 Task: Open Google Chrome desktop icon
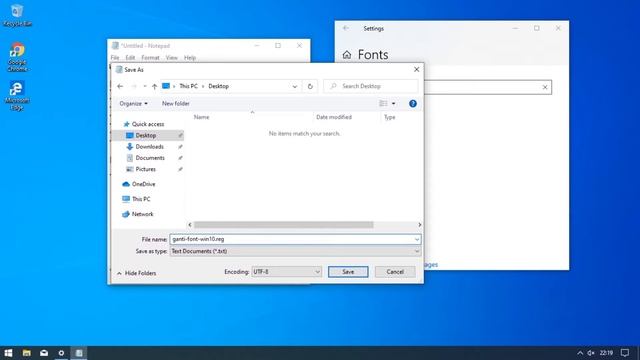coord(17,57)
